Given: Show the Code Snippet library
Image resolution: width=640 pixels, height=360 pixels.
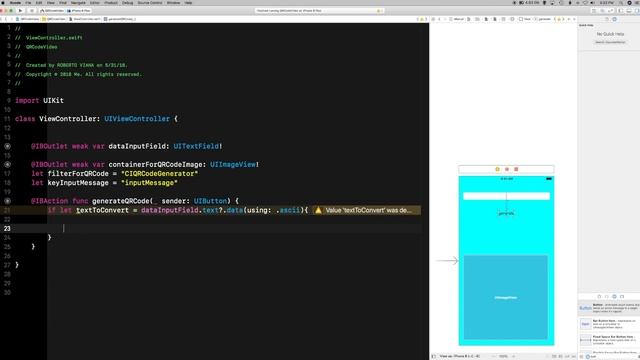Looking at the screenshot, I should tap(607, 296).
